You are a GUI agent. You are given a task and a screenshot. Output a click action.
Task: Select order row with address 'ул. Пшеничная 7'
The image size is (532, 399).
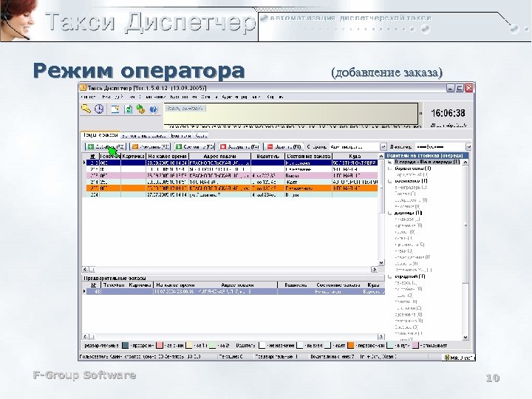pos(232,194)
